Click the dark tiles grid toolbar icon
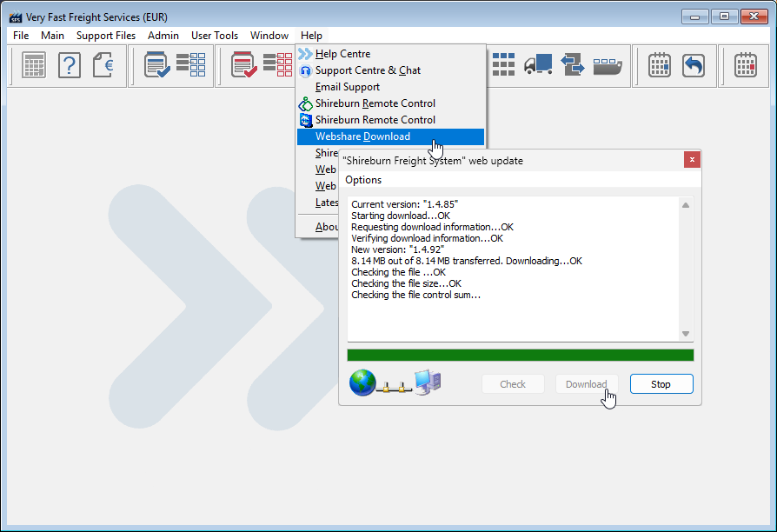Viewport: 777px width, 532px height. pos(503,65)
